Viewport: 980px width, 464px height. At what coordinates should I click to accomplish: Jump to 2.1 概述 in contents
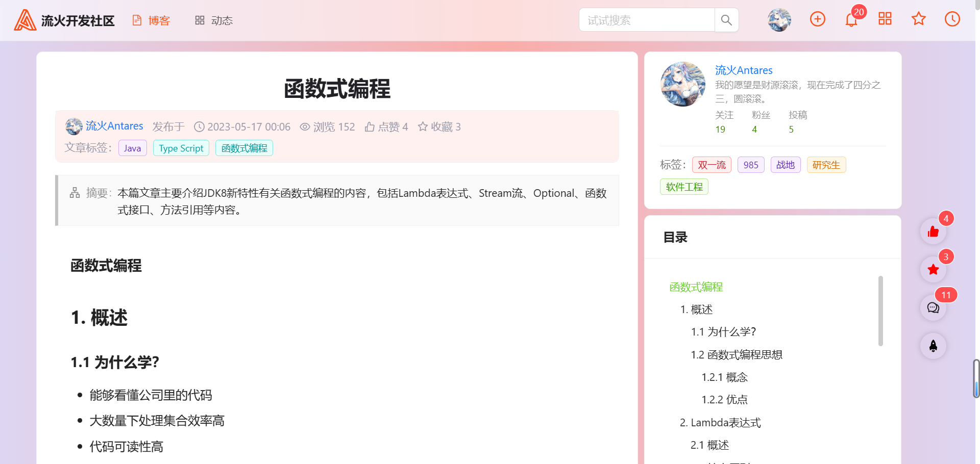click(x=709, y=445)
